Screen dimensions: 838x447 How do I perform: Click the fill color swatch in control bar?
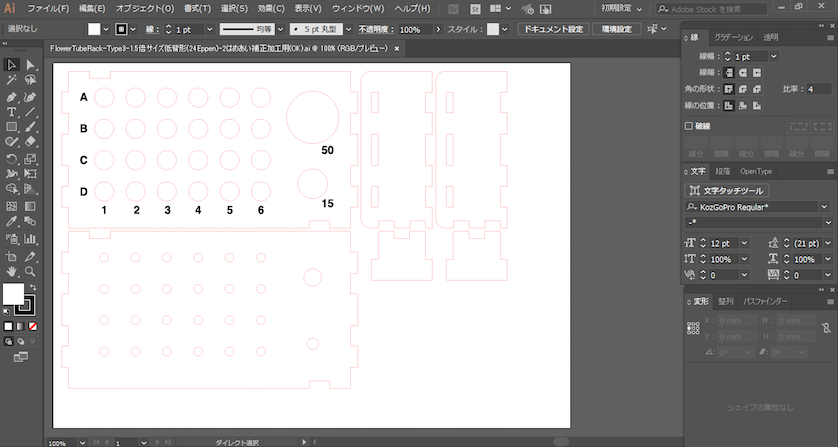tap(93, 30)
